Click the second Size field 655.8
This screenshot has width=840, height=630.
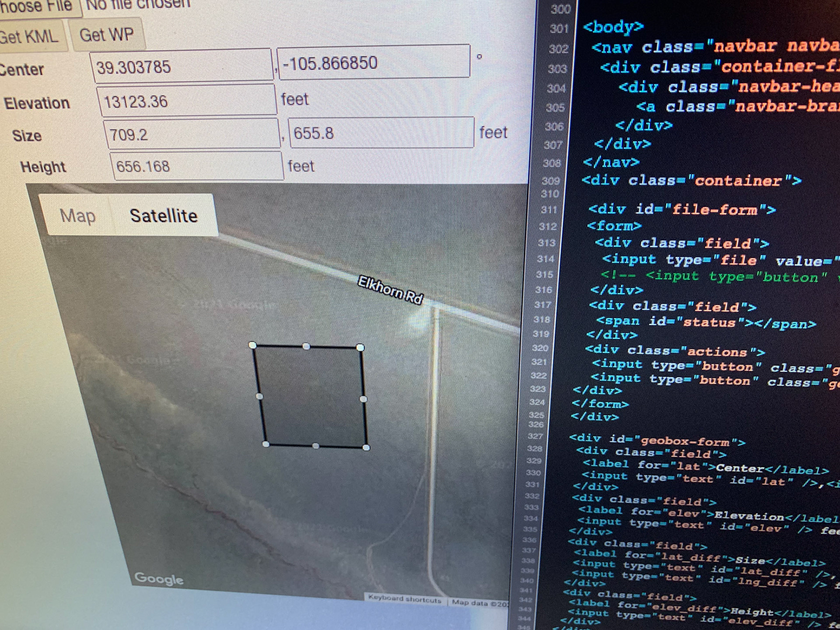(x=380, y=133)
